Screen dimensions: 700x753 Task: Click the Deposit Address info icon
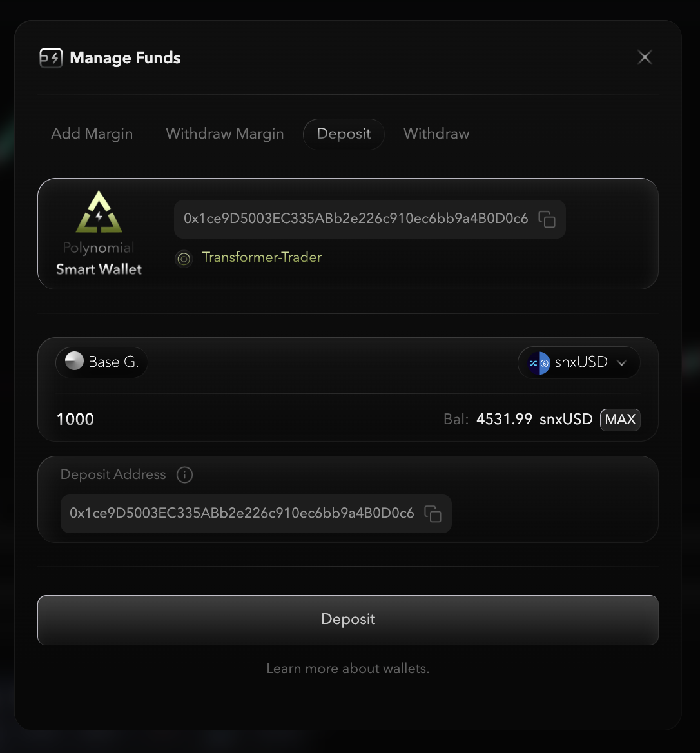click(x=184, y=475)
